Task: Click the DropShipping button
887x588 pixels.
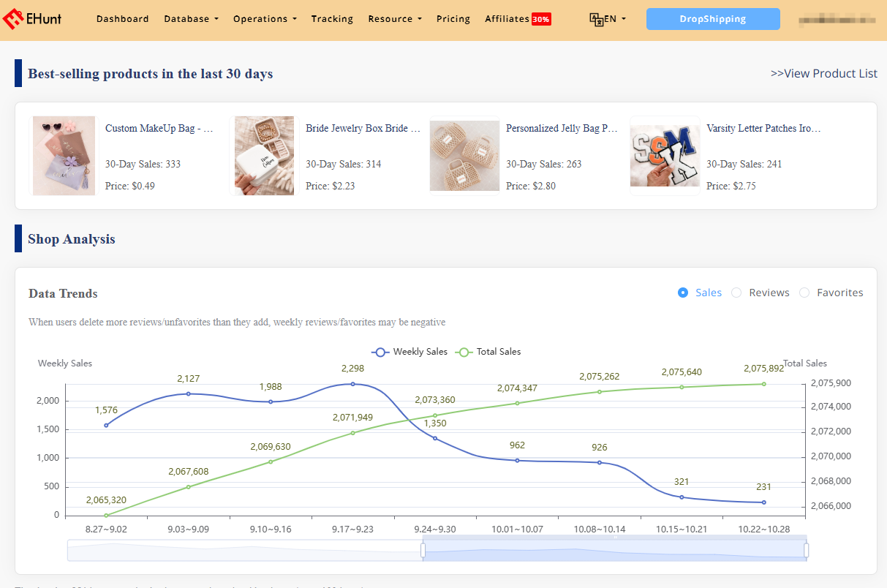Action: click(712, 19)
